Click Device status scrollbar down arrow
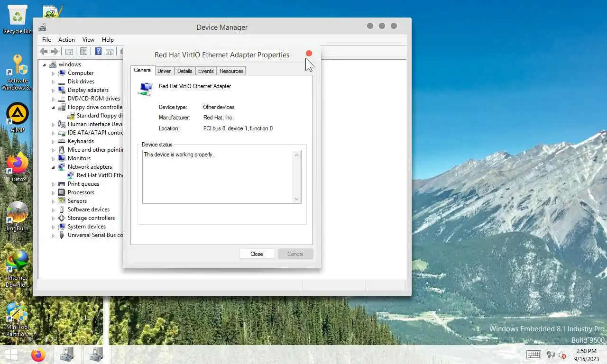The height and width of the screenshot is (364, 607). click(x=297, y=199)
